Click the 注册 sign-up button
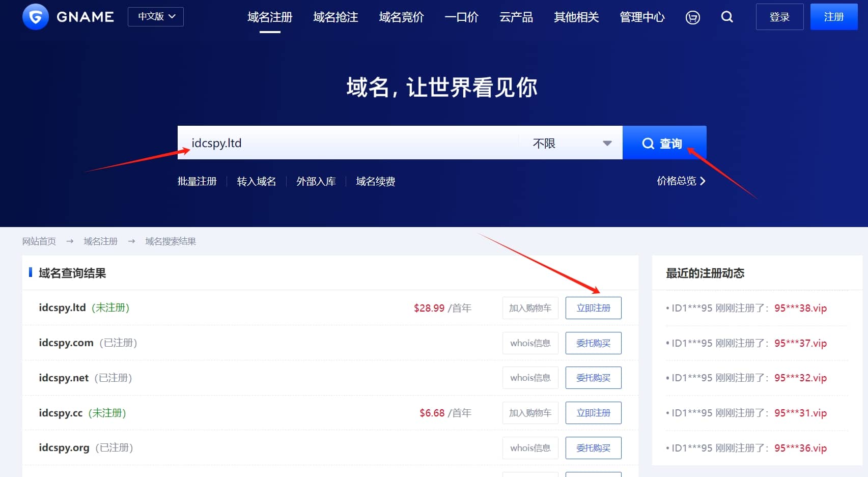The height and width of the screenshot is (477, 868). point(834,17)
